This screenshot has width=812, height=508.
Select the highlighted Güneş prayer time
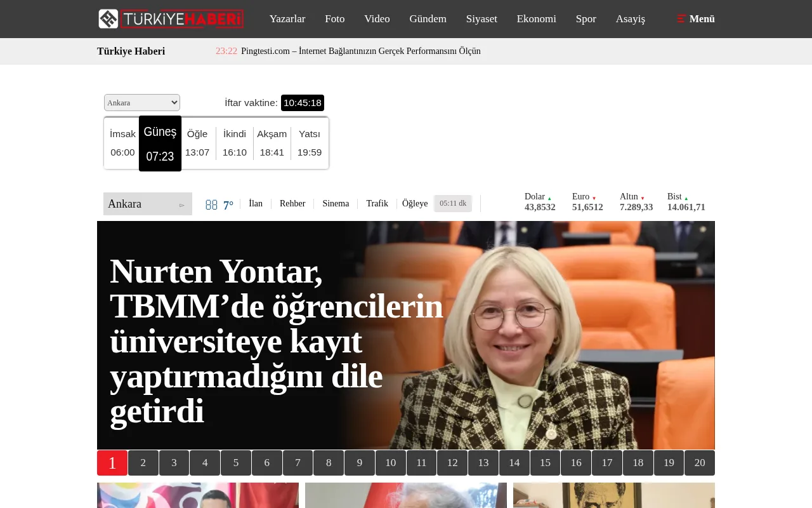(x=160, y=143)
